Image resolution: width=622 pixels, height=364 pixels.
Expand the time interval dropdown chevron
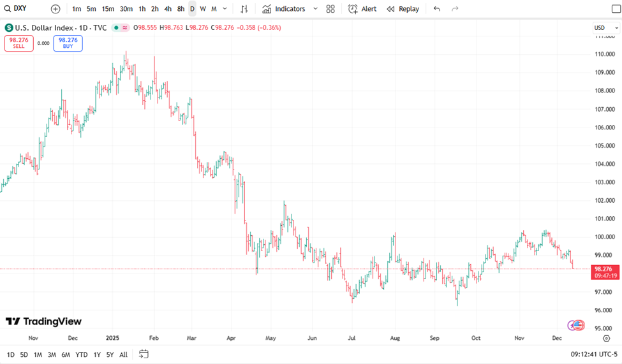[x=225, y=9]
